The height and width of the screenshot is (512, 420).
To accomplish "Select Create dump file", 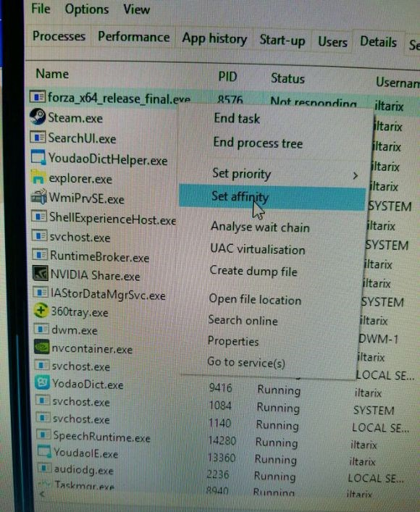I will click(x=253, y=271).
